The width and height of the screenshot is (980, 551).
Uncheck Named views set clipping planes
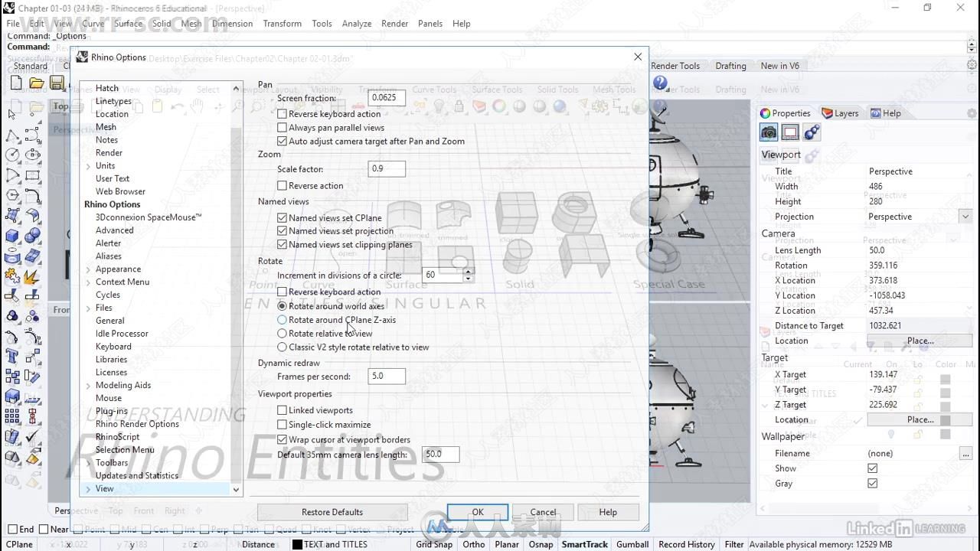click(282, 245)
